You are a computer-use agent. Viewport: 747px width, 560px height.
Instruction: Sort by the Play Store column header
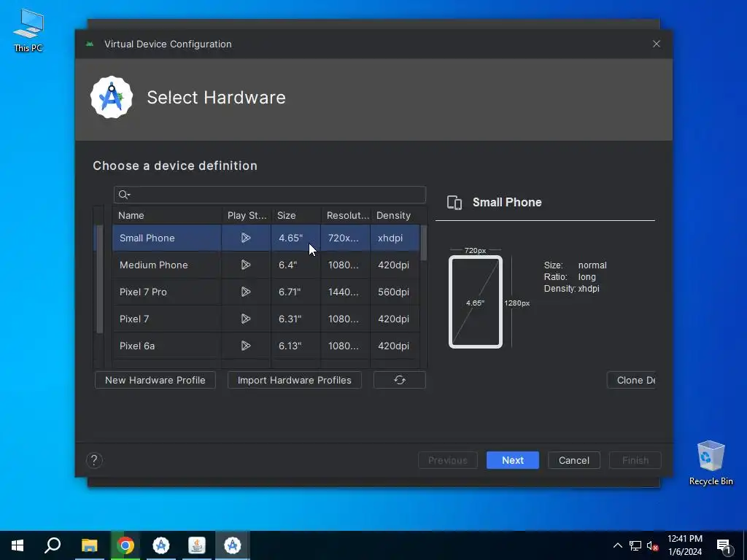pyautogui.click(x=247, y=215)
